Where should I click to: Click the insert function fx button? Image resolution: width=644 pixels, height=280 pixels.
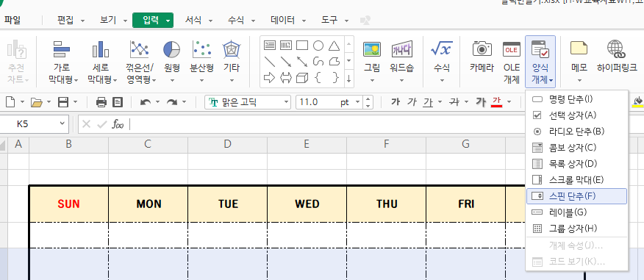118,124
